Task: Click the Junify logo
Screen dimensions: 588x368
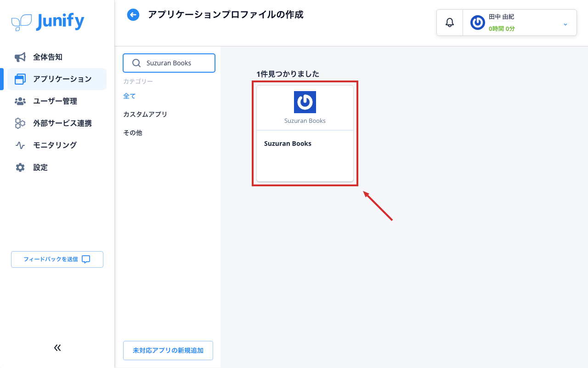Action: point(48,22)
